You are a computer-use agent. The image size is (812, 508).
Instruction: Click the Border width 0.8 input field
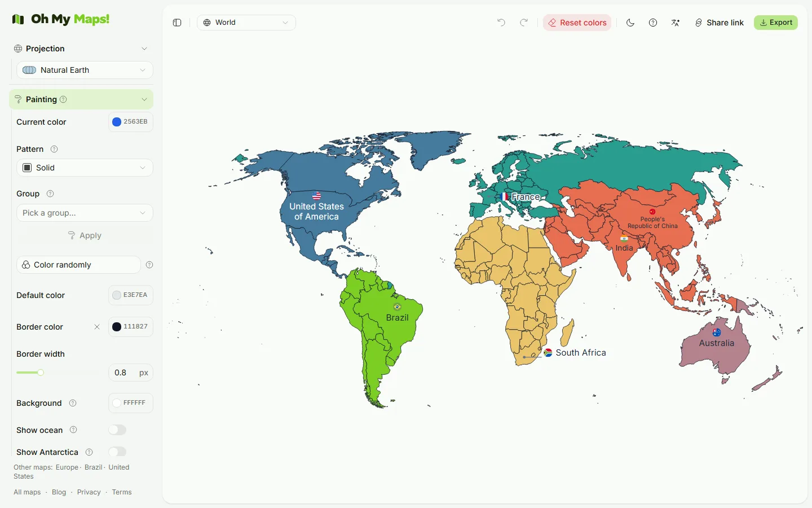point(131,373)
